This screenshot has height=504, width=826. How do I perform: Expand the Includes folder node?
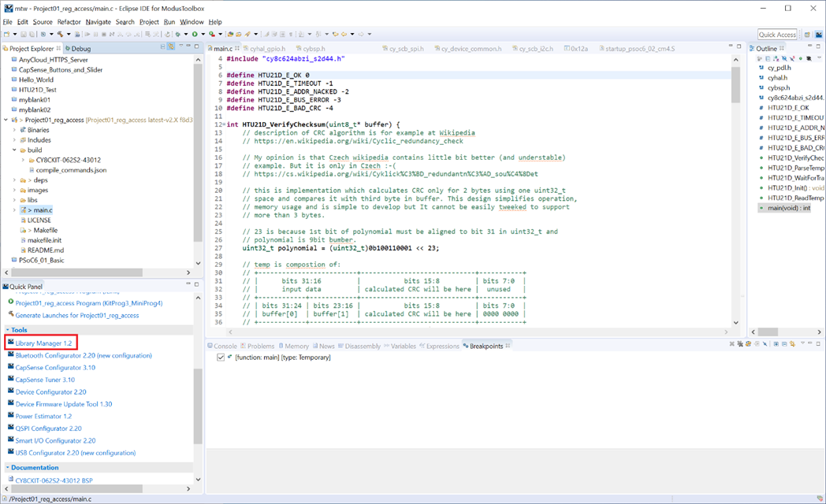pos(14,139)
